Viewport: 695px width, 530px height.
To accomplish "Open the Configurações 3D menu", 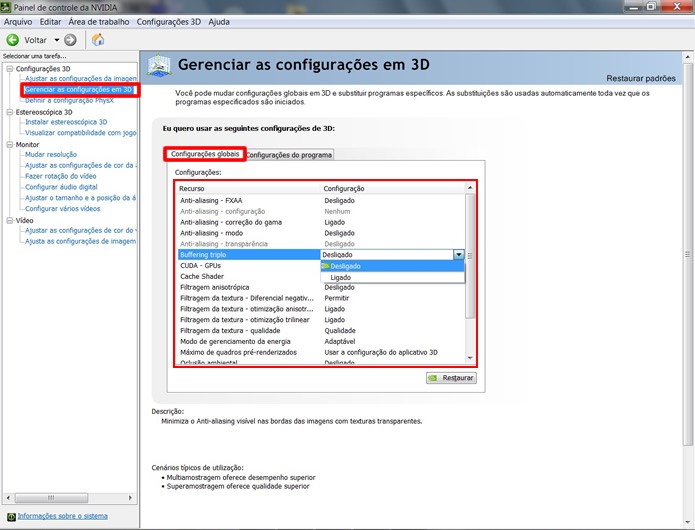I will [x=168, y=22].
